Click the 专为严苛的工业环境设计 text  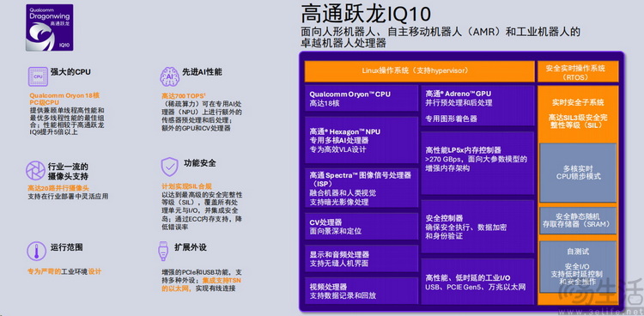point(64,271)
